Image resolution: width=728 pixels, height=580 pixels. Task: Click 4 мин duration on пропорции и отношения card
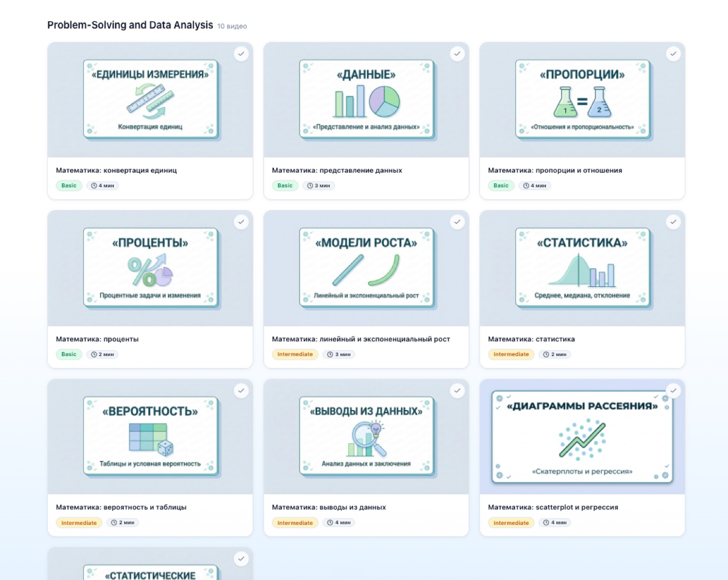535,186
